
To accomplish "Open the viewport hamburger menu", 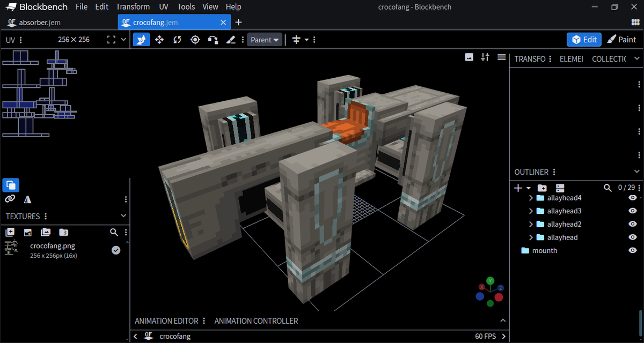I will pyautogui.click(x=501, y=57).
